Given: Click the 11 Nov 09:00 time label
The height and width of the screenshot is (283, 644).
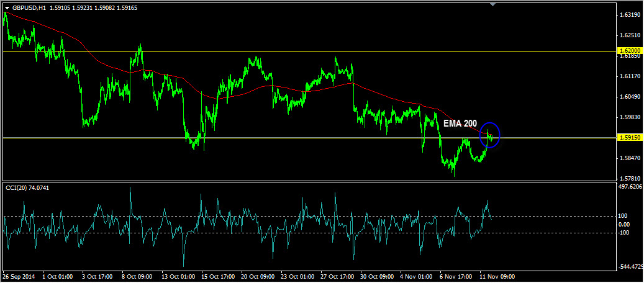Looking at the screenshot, I should 497,276.
